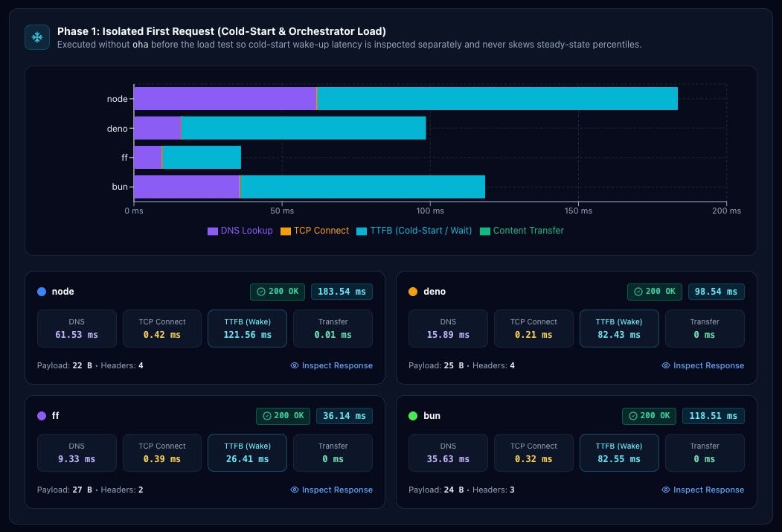Click ff's cyan TTFB bar in chart
The width and height of the screenshot is (782, 532).
(202, 158)
